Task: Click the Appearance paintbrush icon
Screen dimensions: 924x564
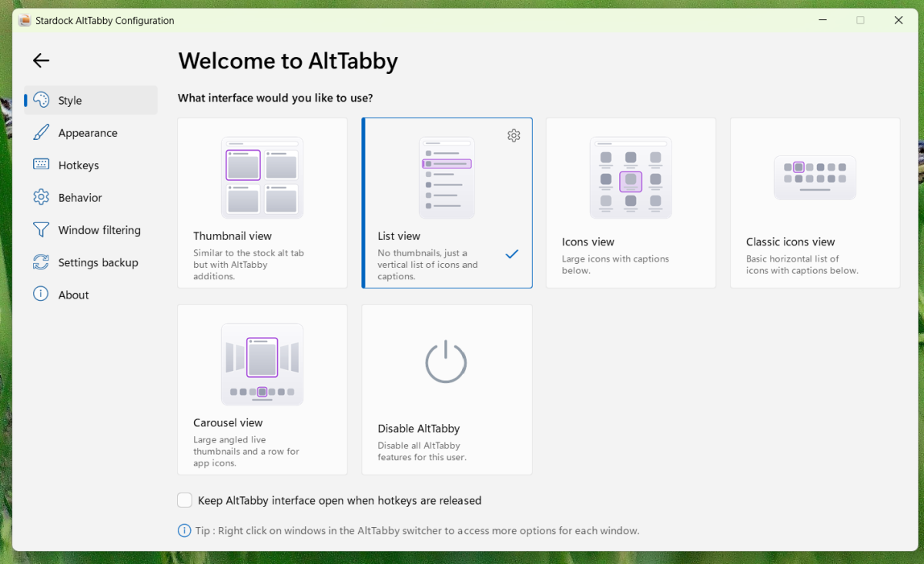Action: coord(42,132)
